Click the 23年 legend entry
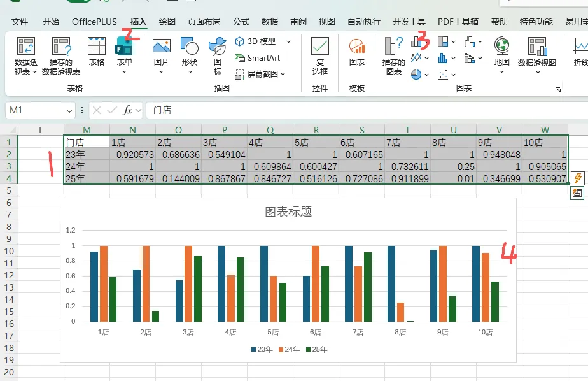Screen dimensions: 588x381 click(262, 350)
